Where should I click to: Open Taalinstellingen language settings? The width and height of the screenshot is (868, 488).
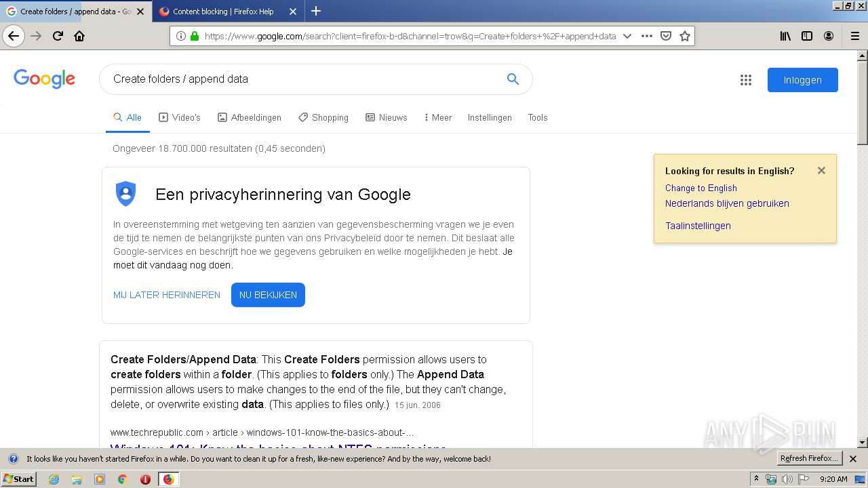point(698,226)
